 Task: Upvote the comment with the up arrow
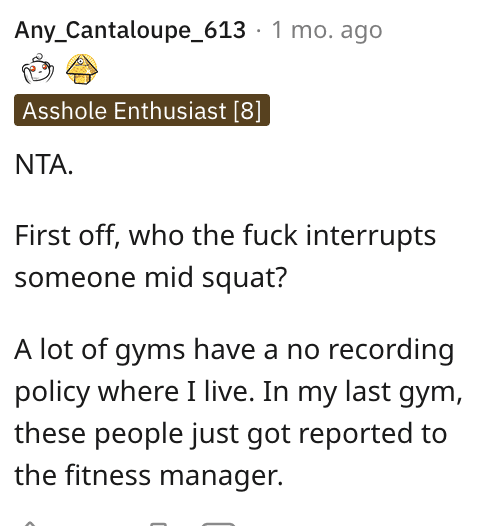tap(30, 523)
